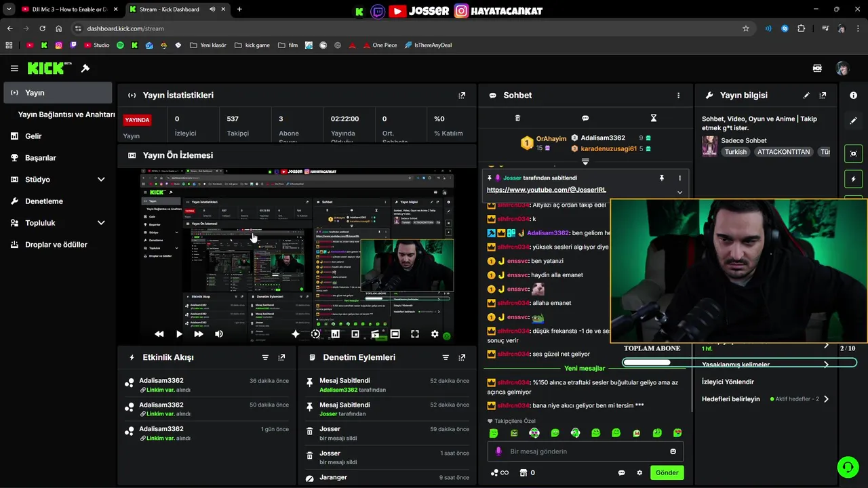Viewport: 868px width, 488px height.
Task: Open the pinned message three-dot options
Action: click(679, 178)
